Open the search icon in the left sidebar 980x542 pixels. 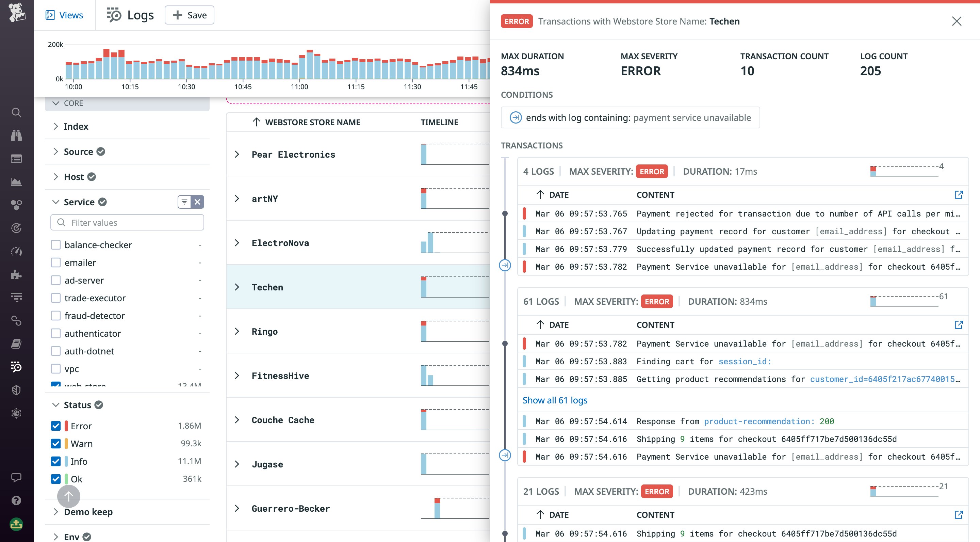(x=16, y=113)
